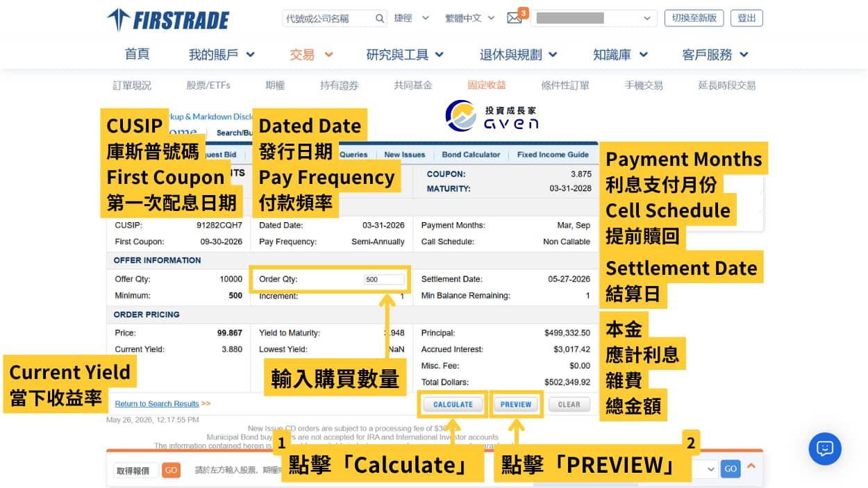Switch to the Fixed Income Guide tab

[x=553, y=155]
